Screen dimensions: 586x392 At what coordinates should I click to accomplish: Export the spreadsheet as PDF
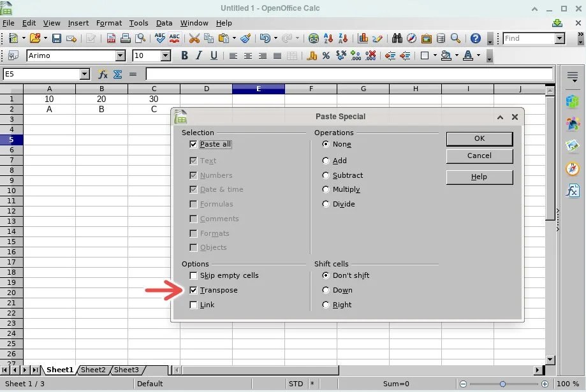click(112, 38)
